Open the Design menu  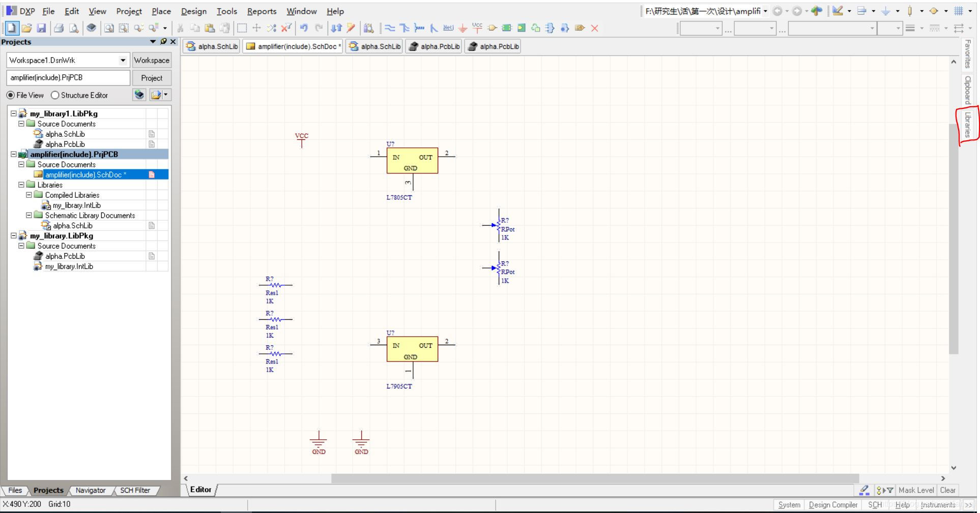click(193, 11)
